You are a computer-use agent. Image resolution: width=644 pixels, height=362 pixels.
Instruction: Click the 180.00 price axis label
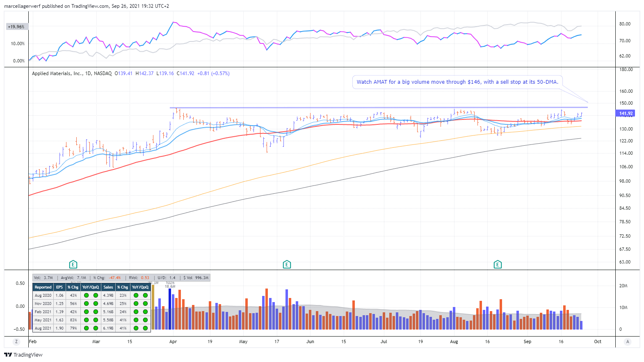pyautogui.click(x=626, y=69)
